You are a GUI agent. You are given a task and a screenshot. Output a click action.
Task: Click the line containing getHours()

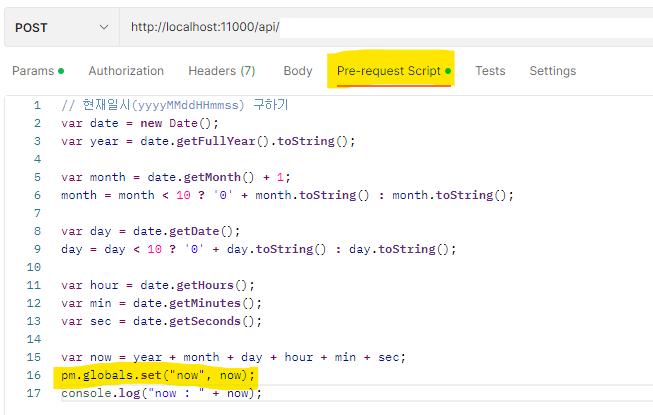point(158,285)
